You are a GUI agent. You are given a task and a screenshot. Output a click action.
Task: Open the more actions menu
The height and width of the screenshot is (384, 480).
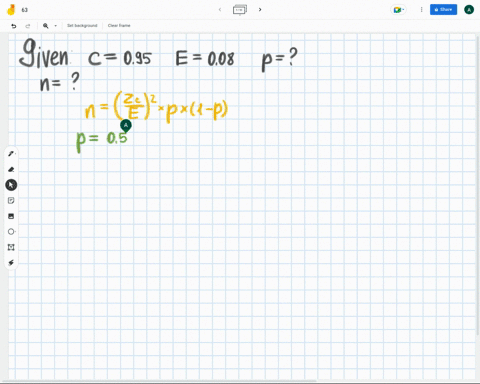click(421, 10)
